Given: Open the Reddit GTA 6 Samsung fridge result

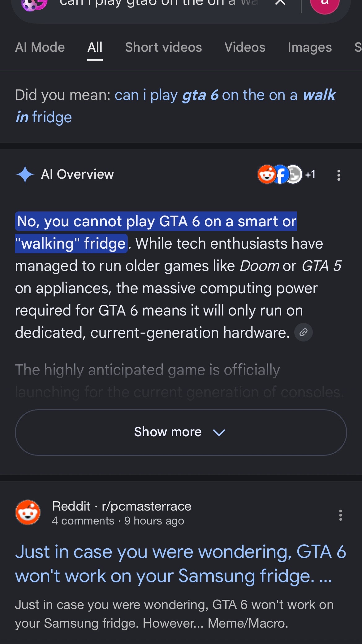Looking at the screenshot, I should [180, 564].
